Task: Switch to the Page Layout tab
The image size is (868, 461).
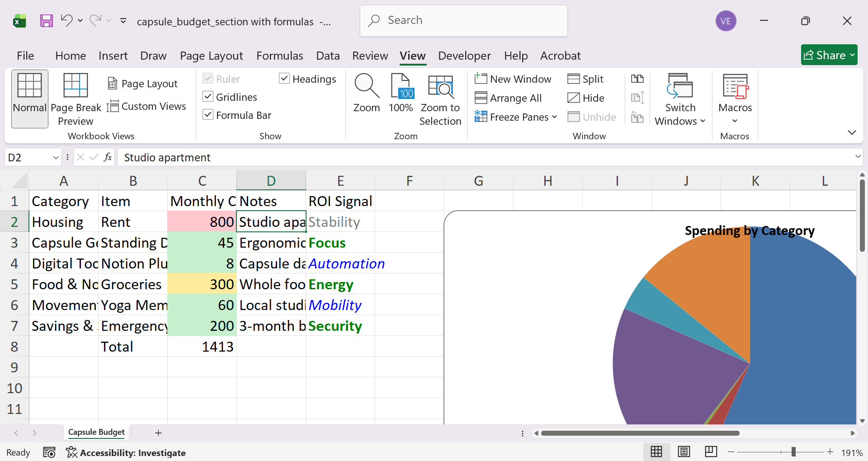Action: [x=211, y=56]
